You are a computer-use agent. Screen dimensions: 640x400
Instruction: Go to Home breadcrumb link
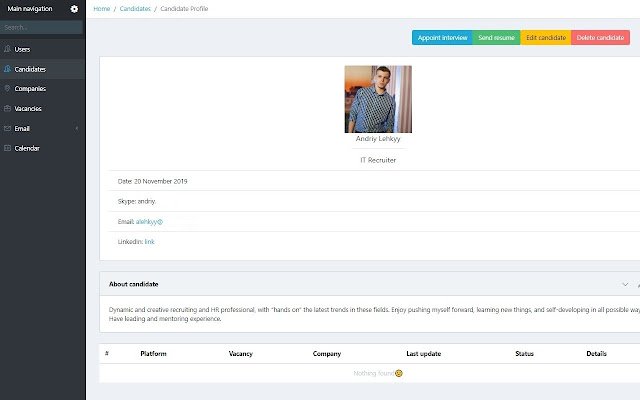(x=102, y=9)
